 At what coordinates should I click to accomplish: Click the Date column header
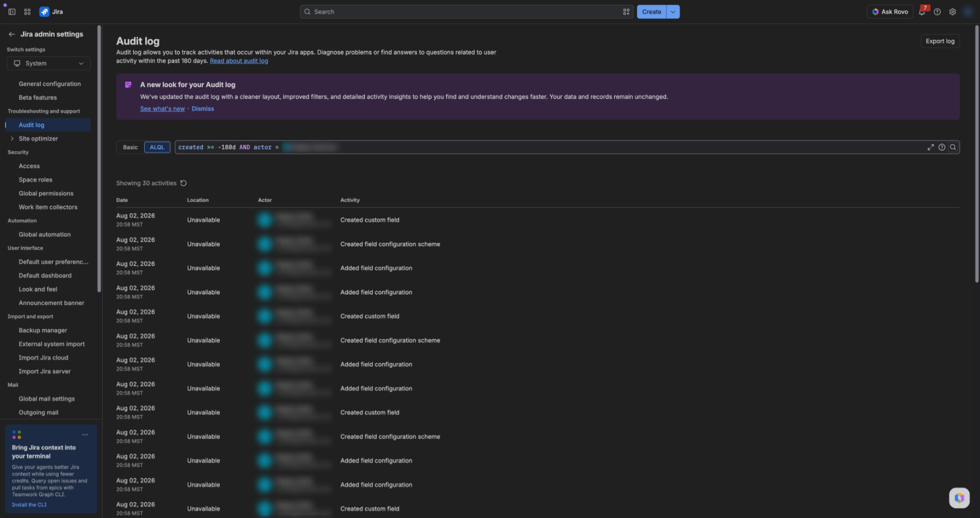[122, 200]
